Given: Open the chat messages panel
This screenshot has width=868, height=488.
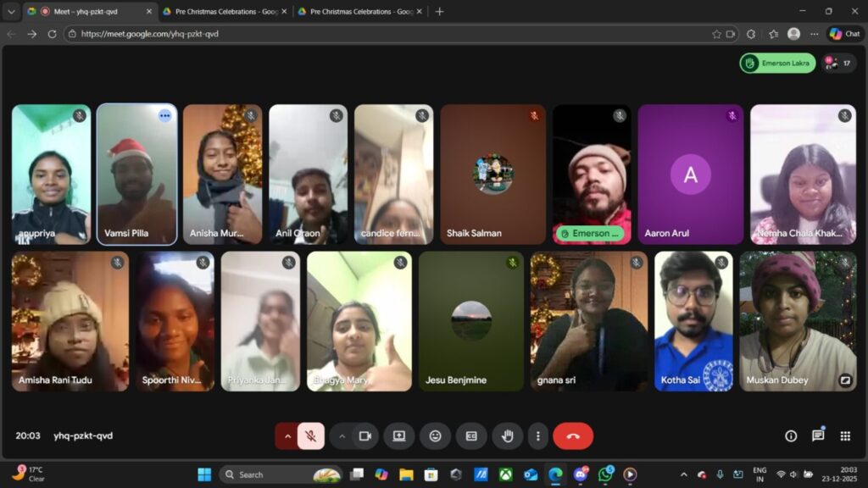Looking at the screenshot, I should pyautogui.click(x=818, y=435).
